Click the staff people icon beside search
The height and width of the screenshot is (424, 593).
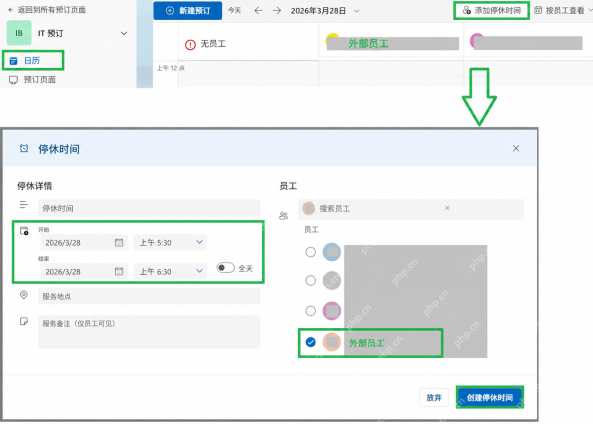click(283, 216)
